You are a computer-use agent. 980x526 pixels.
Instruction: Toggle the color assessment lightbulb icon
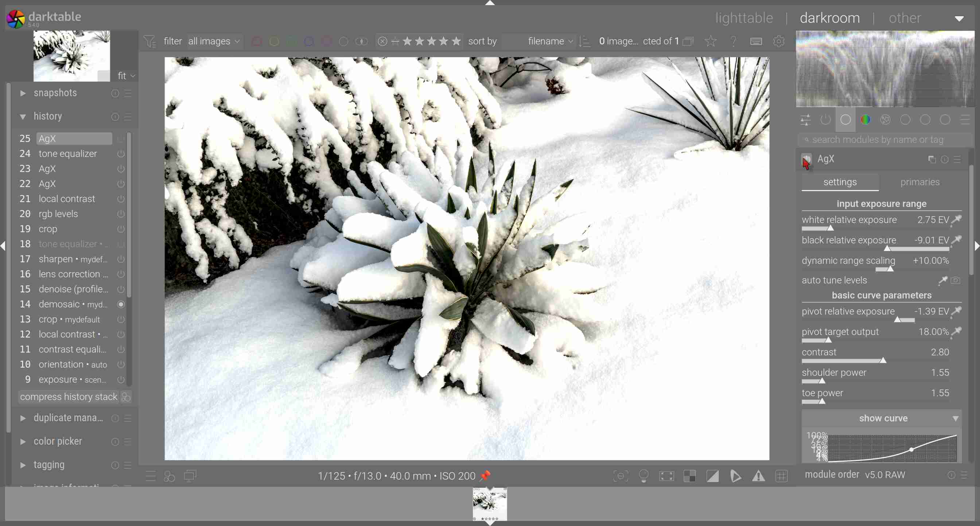(x=644, y=476)
